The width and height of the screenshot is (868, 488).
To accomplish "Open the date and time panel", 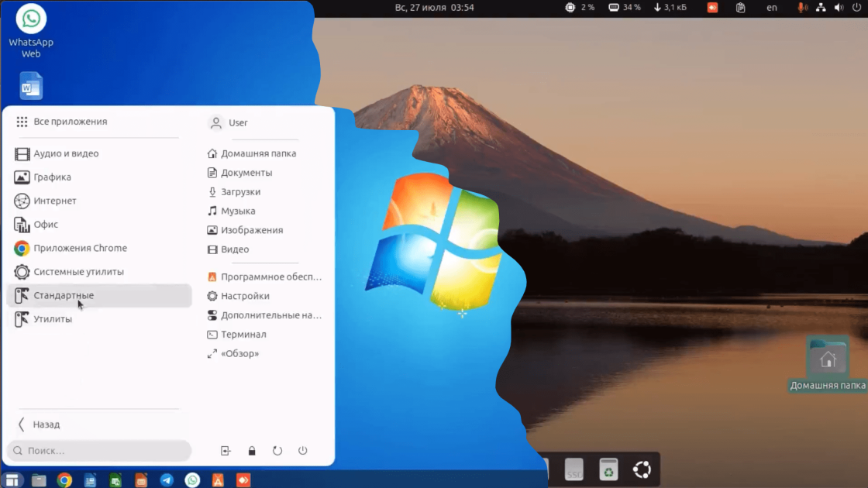I will (x=434, y=7).
